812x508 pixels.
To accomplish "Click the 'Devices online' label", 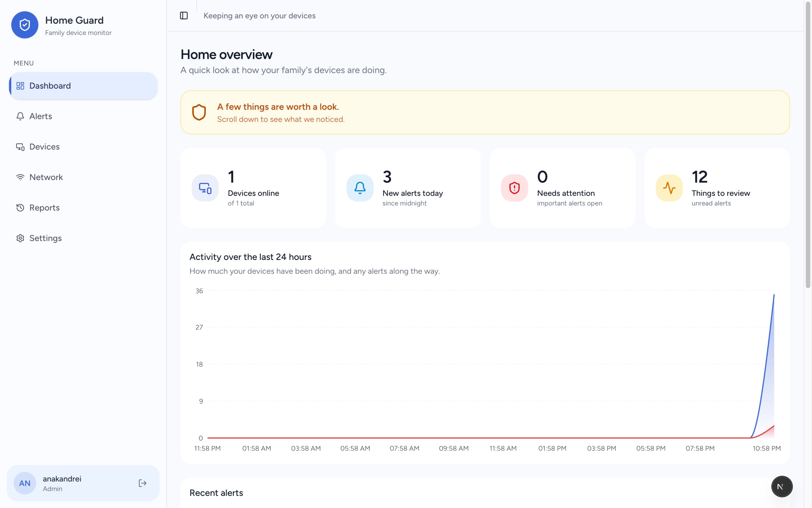I will 253,193.
